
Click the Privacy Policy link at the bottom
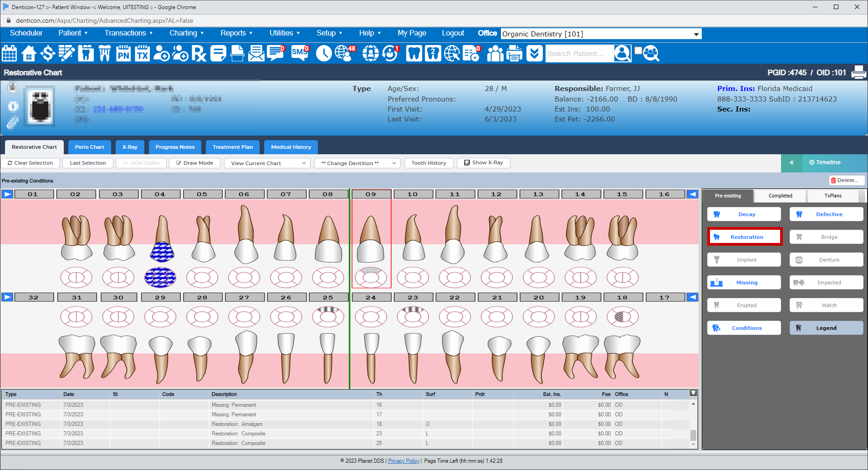tap(403, 460)
